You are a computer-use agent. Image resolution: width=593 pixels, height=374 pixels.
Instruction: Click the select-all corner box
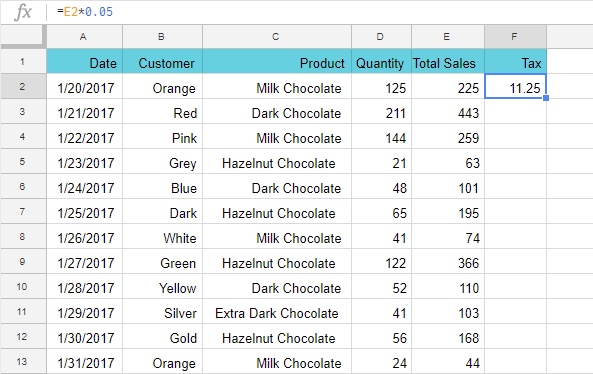(23, 37)
